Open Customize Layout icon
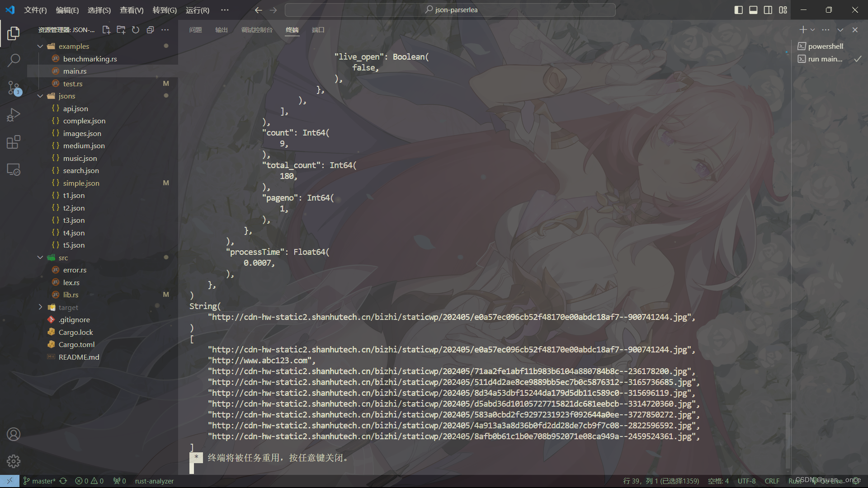This screenshot has width=868, height=488. tap(783, 10)
